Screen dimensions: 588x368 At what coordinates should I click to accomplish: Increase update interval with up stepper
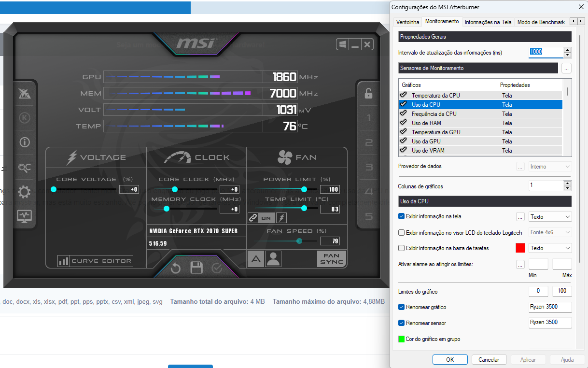point(568,50)
